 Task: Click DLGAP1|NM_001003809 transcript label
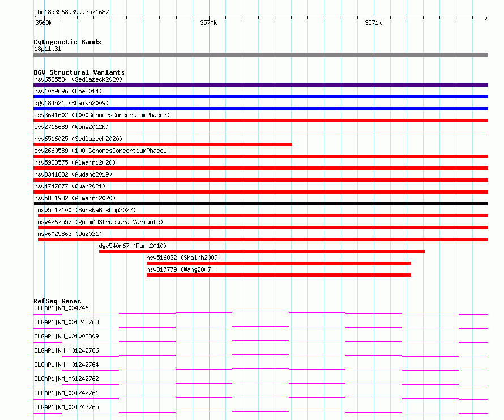pos(66,336)
